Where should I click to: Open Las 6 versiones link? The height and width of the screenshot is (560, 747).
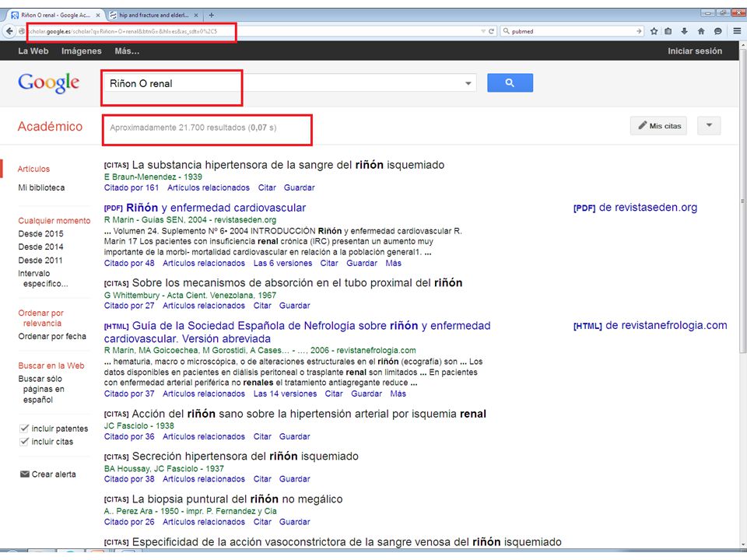point(282,263)
